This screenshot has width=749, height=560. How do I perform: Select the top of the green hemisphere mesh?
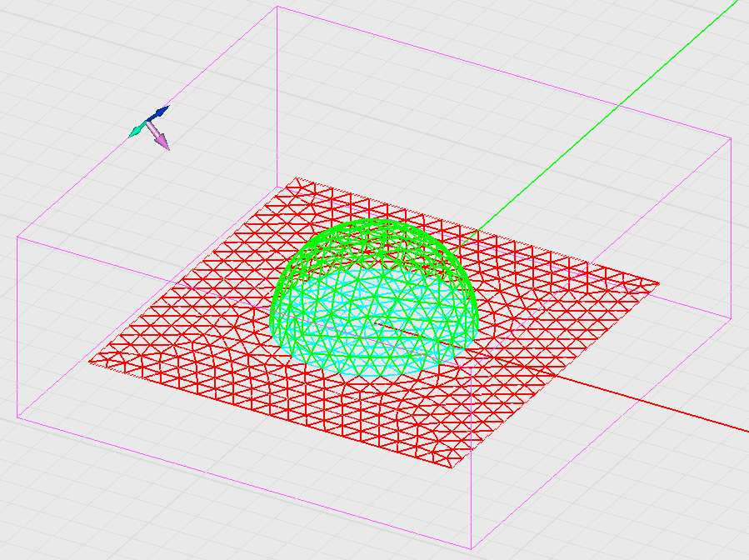(x=376, y=223)
